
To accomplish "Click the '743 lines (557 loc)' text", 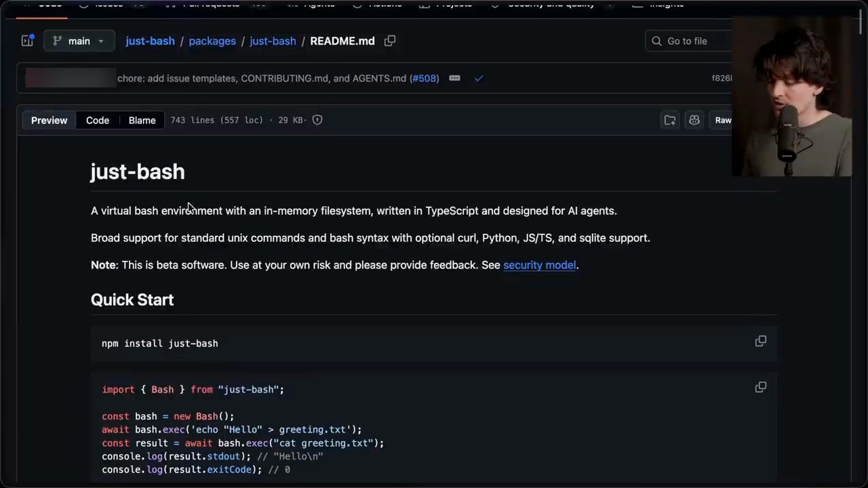I will point(216,120).
